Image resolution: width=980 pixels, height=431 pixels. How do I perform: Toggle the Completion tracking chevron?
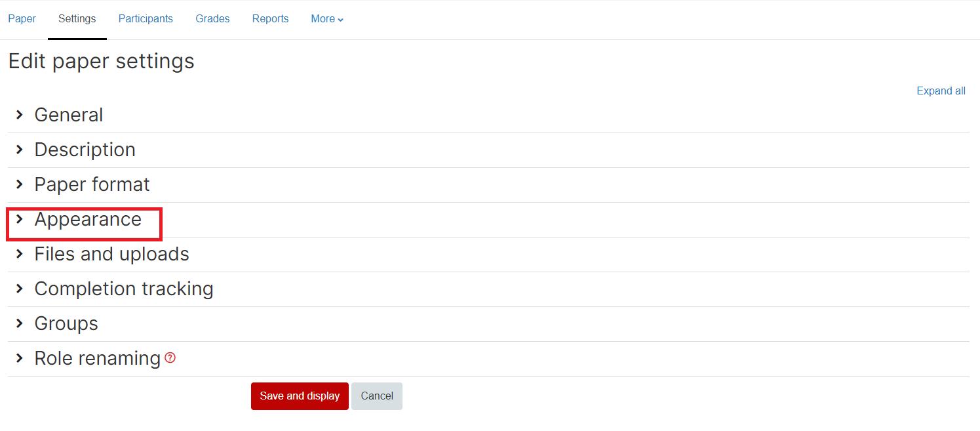pyautogui.click(x=20, y=289)
